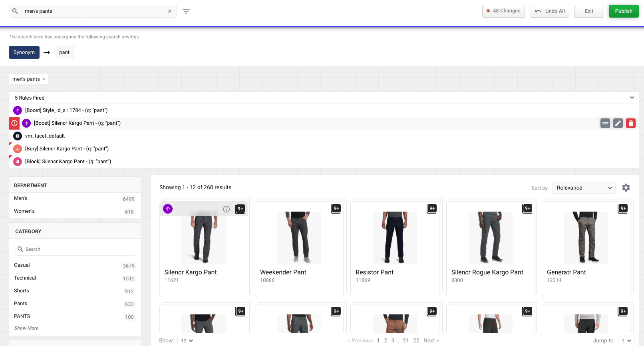Click Undo All button
644x346 pixels.
[549, 11]
